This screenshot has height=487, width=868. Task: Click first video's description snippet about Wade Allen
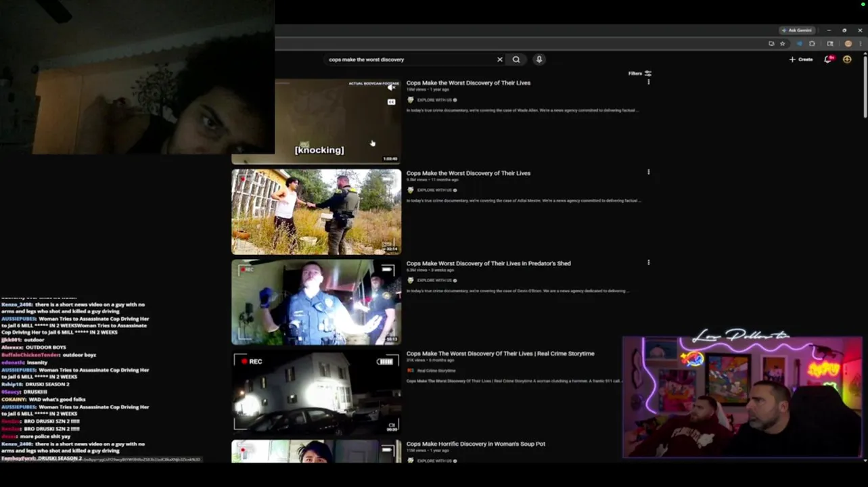pyautogui.click(x=522, y=110)
